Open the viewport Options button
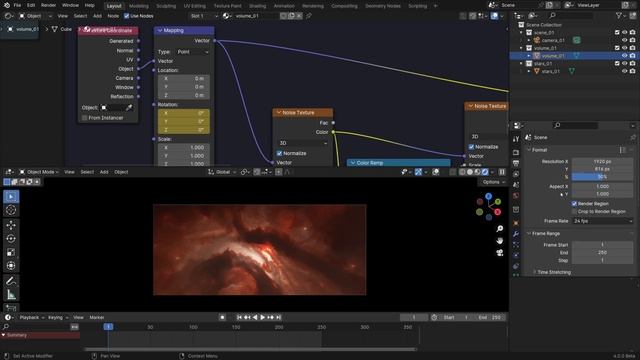Screen dimensions: 640x360 pos(493,182)
